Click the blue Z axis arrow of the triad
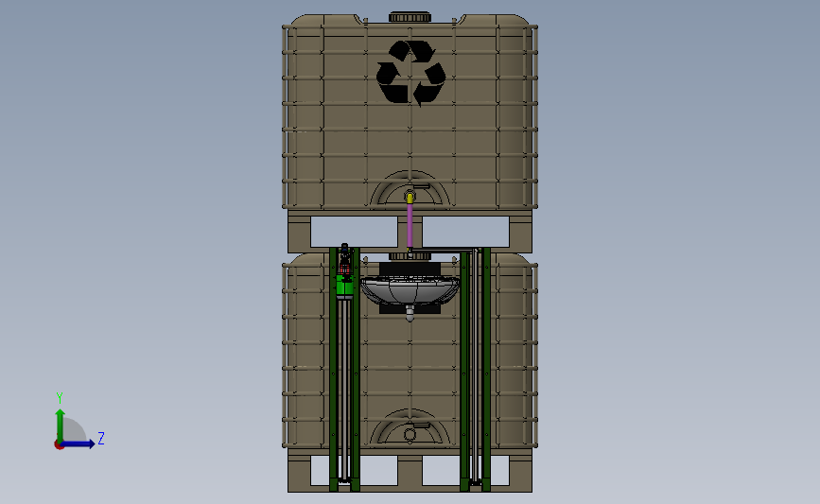The image size is (820, 504). [79, 444]
